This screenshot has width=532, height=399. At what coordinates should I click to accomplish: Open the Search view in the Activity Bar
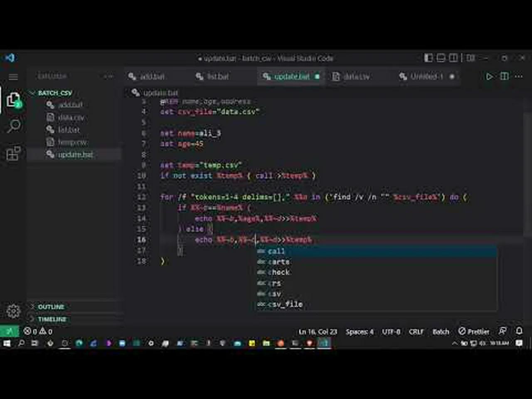click(14, 125)
